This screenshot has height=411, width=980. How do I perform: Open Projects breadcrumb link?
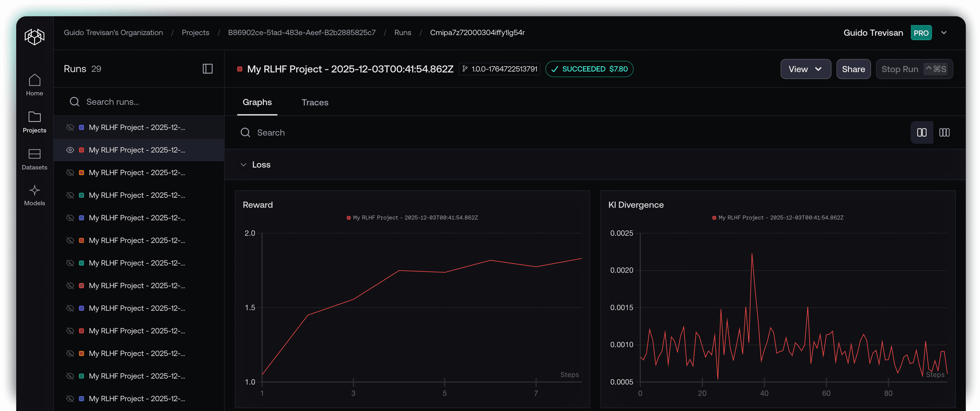point(195,33)
